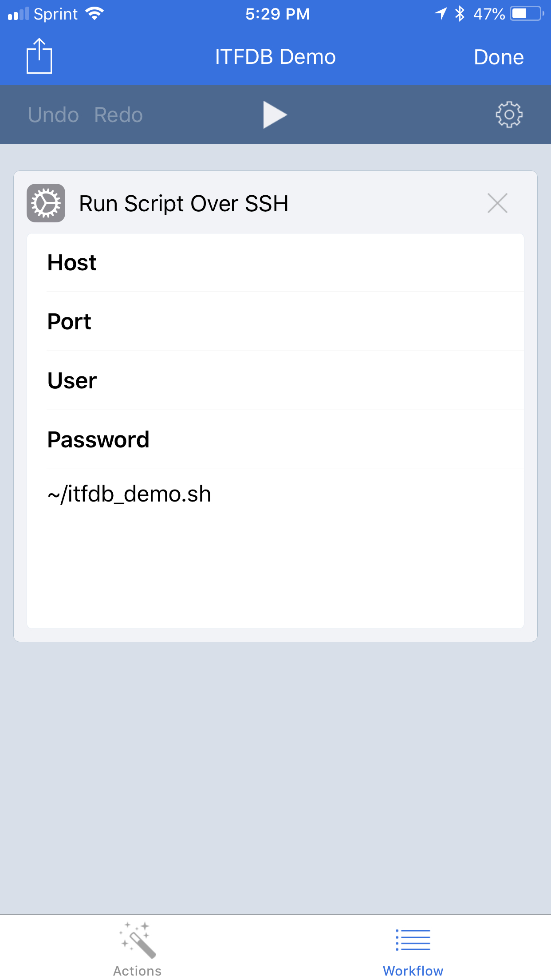Edit the User field

pyautogui.click(x=195, y=382)
